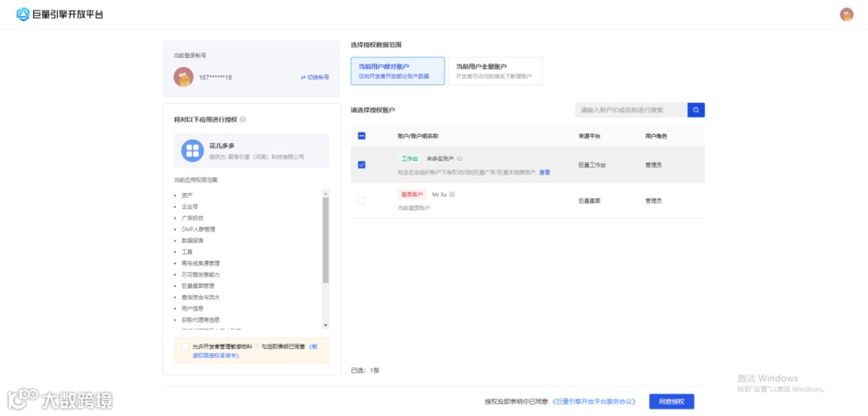The height and width of the screenshot is (416, 868).
Task: Click 管理员 role in 巨量工作台 row
Action: pyautogui.click(x=653, y=165)
